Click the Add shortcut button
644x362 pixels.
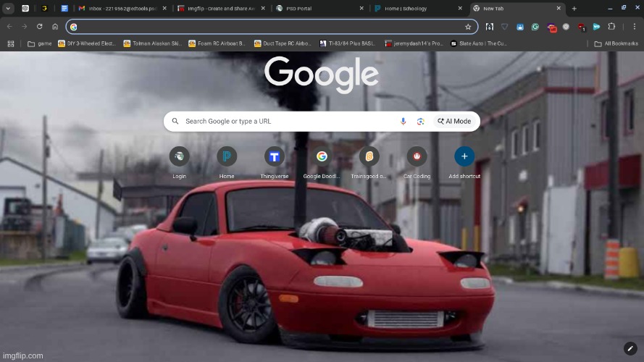(x=464, y=156)
